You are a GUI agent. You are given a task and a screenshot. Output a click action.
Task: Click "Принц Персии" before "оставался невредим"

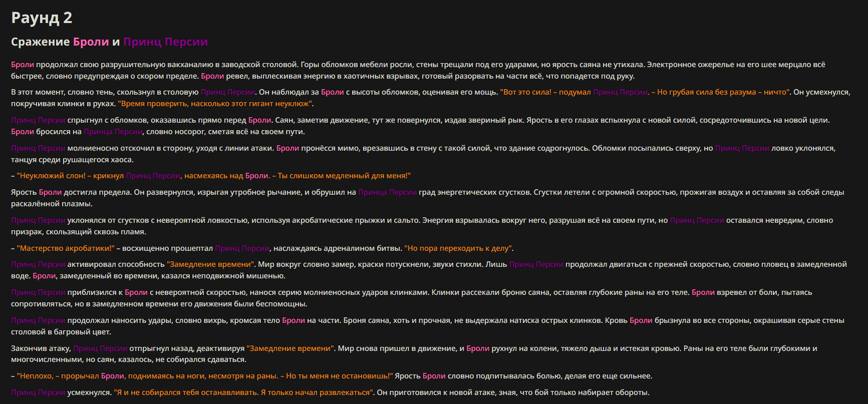[697, 220]
